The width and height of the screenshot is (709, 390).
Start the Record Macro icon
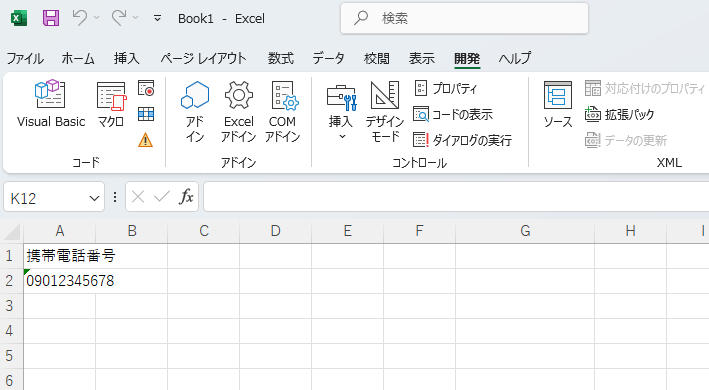point(146,88)
